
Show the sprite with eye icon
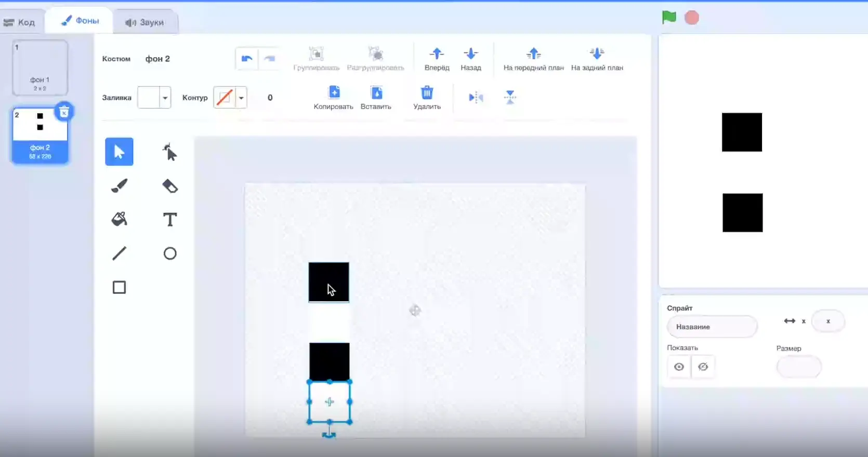(679, 367)
